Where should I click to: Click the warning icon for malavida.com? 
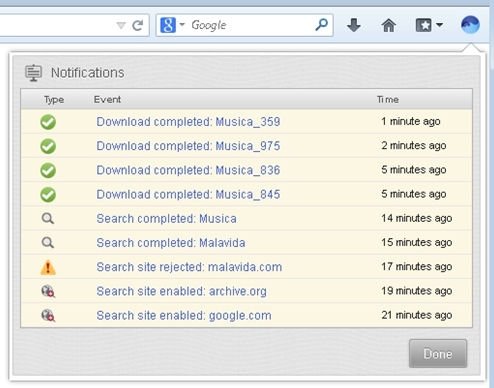48,267
